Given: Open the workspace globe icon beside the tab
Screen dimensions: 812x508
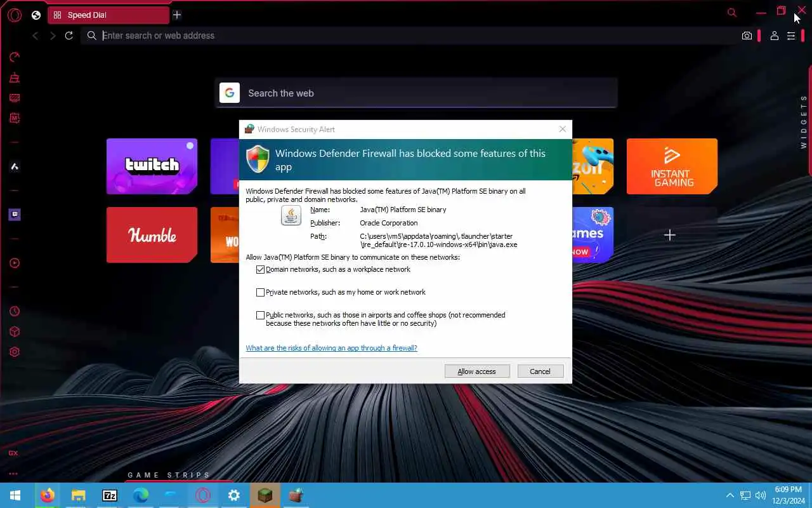Looking at the screenshot, I should [36, 15].
